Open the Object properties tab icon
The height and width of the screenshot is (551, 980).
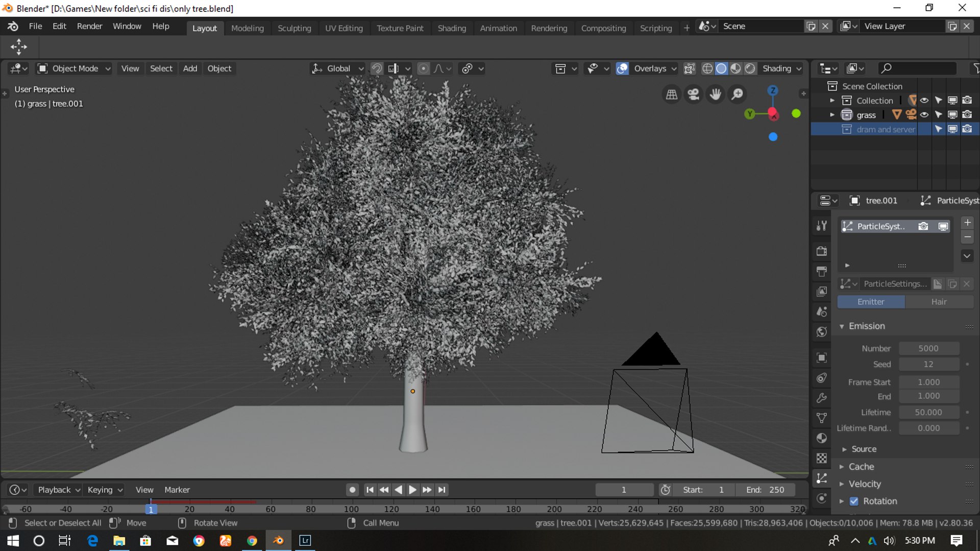coord(822,357)
